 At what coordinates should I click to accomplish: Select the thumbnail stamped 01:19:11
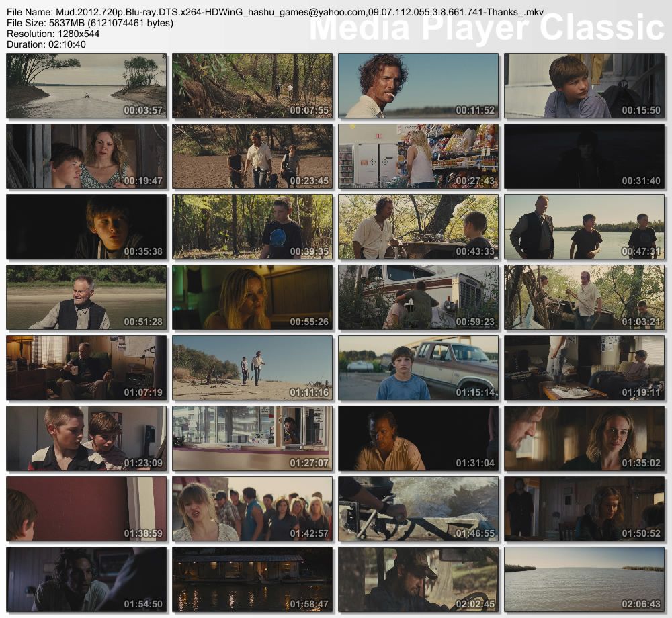(x=584, y=368)
